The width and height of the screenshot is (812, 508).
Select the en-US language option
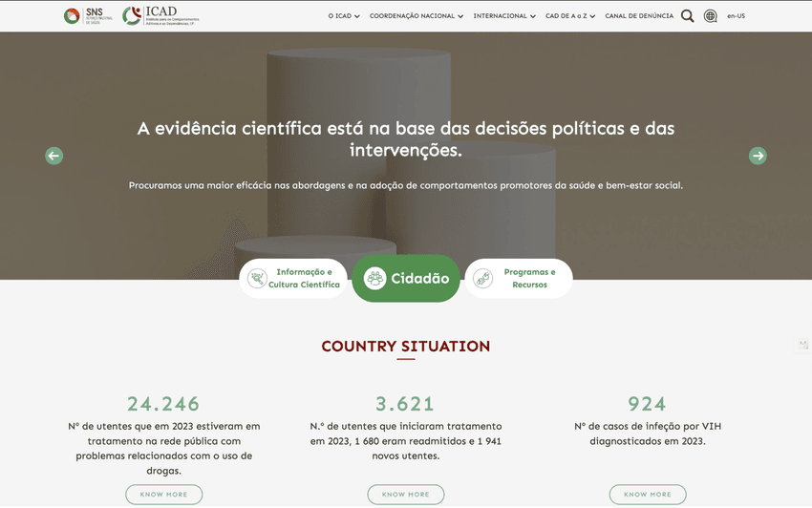point(736,16)
